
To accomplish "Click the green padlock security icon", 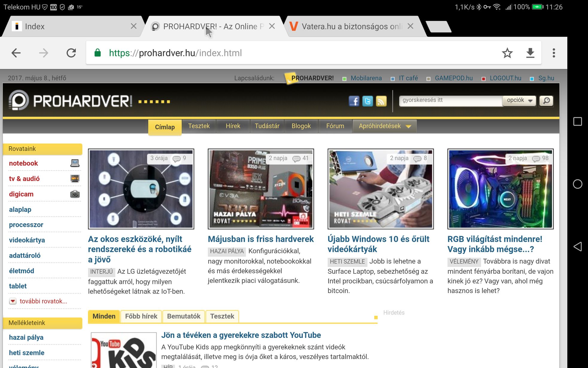I will (98, 53).
